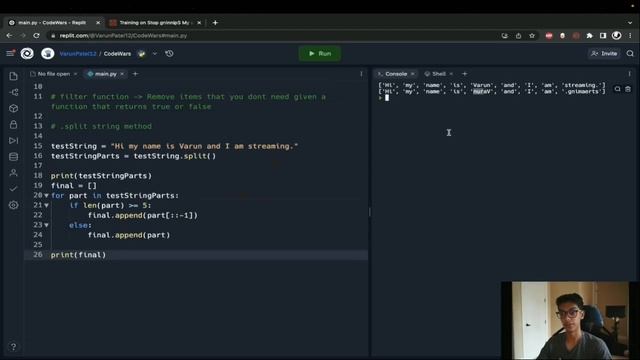
Task: Add a new editor tab
Action: 136,74
